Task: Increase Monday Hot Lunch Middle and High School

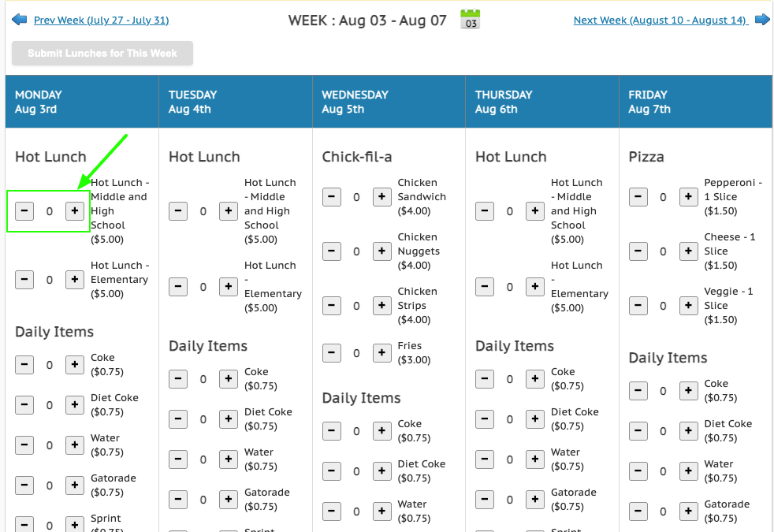Action: pos(75,211)
